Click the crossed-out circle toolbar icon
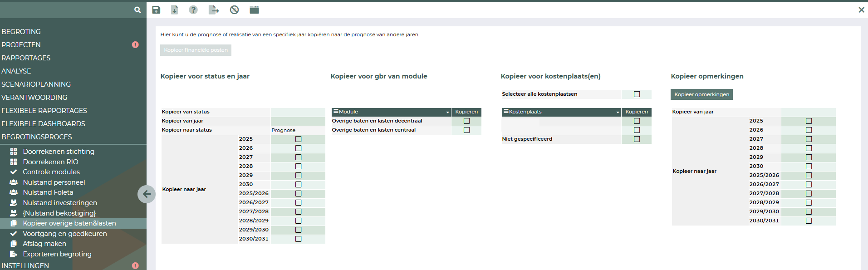 [234, 10]
